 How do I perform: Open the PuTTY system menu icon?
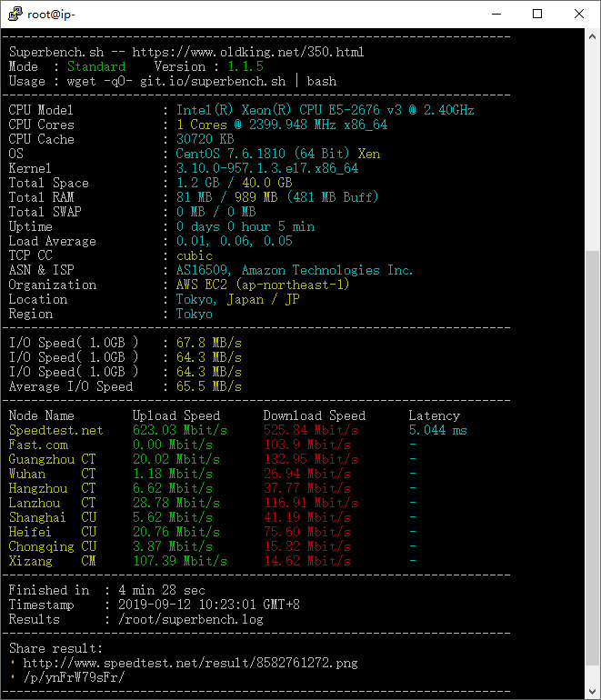(13, 14)
